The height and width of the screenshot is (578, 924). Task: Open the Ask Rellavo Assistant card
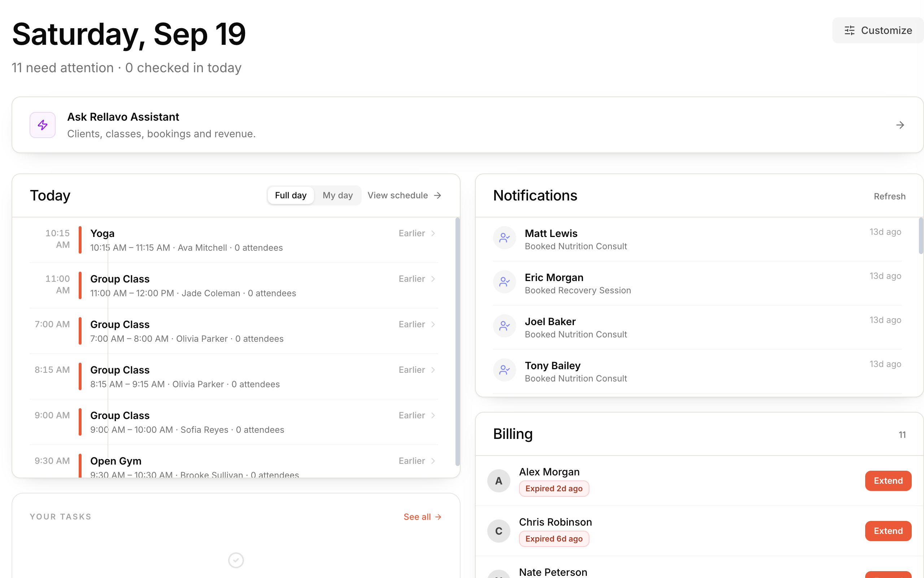click(467, 125)
